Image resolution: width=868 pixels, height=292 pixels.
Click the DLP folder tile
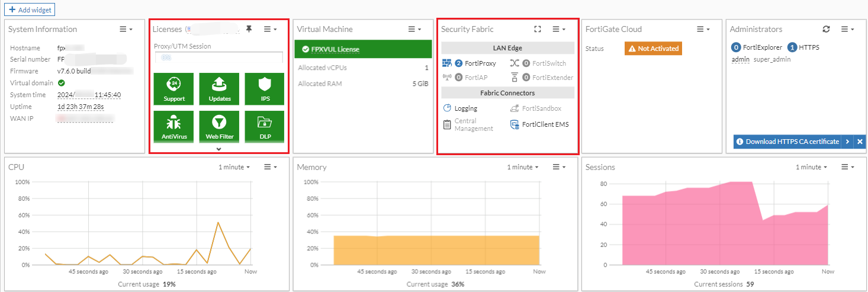[265, 126]
